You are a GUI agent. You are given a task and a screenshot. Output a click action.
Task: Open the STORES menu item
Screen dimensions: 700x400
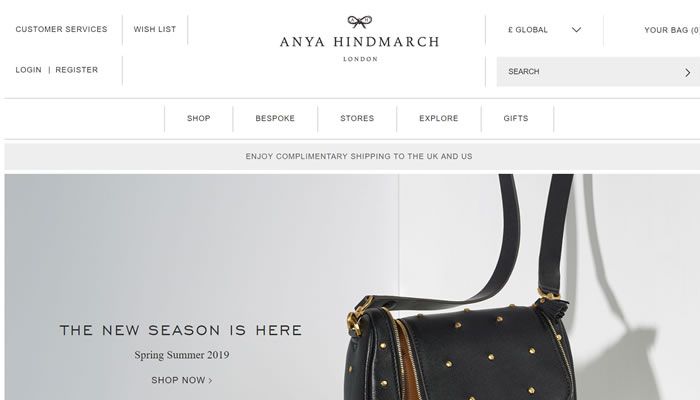357,118
